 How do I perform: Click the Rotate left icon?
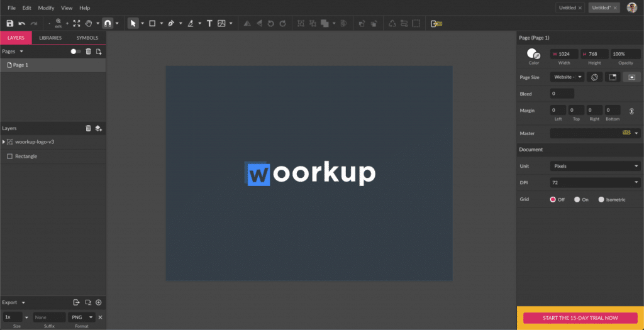(270, 23)
